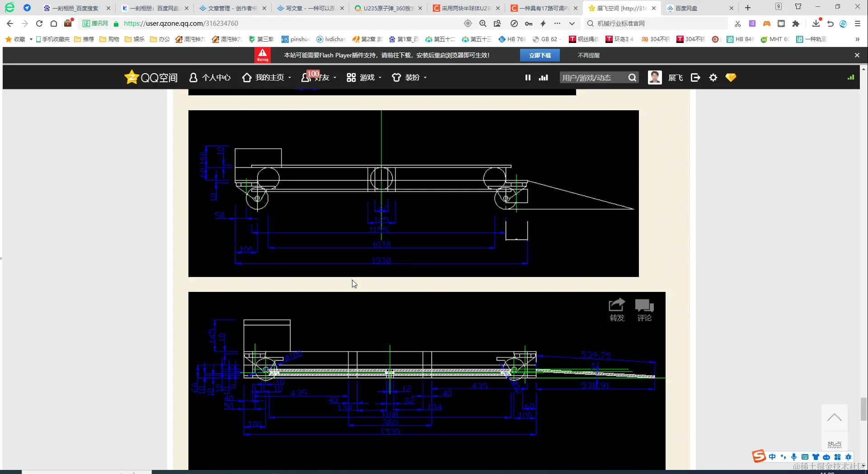Screen dimensions: 868x474
Task: Go back to the previous page
Action: tap(10, 23)
